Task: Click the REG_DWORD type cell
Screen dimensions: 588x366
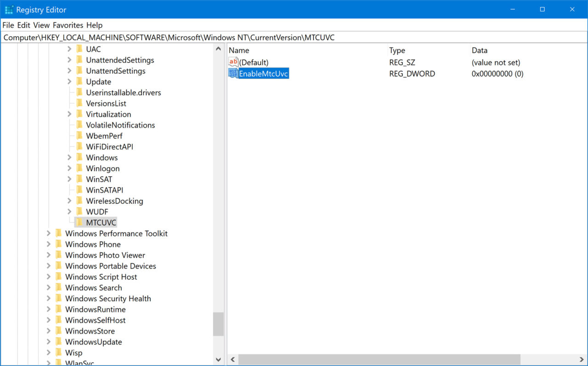Action: click(x=412, y=74)
